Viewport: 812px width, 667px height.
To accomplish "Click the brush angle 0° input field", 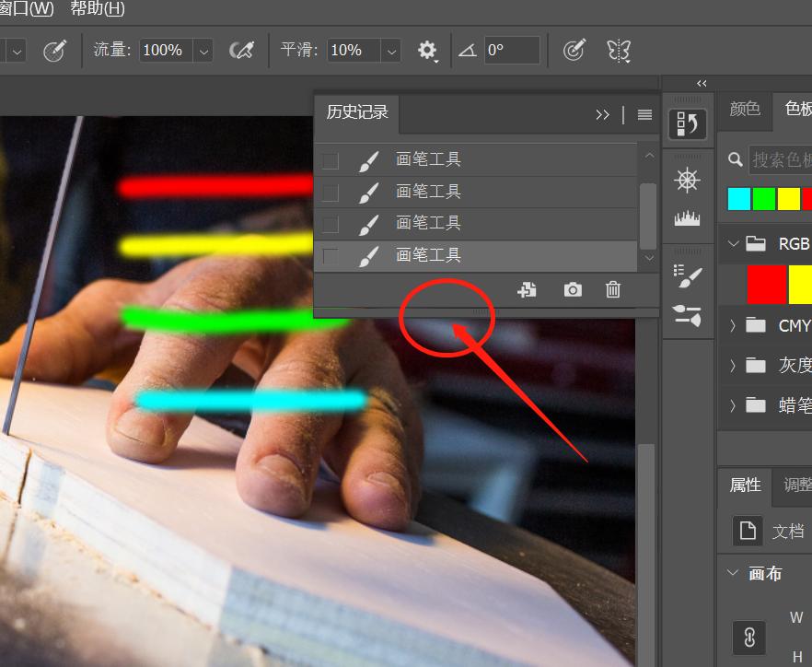I will (512, 51).
